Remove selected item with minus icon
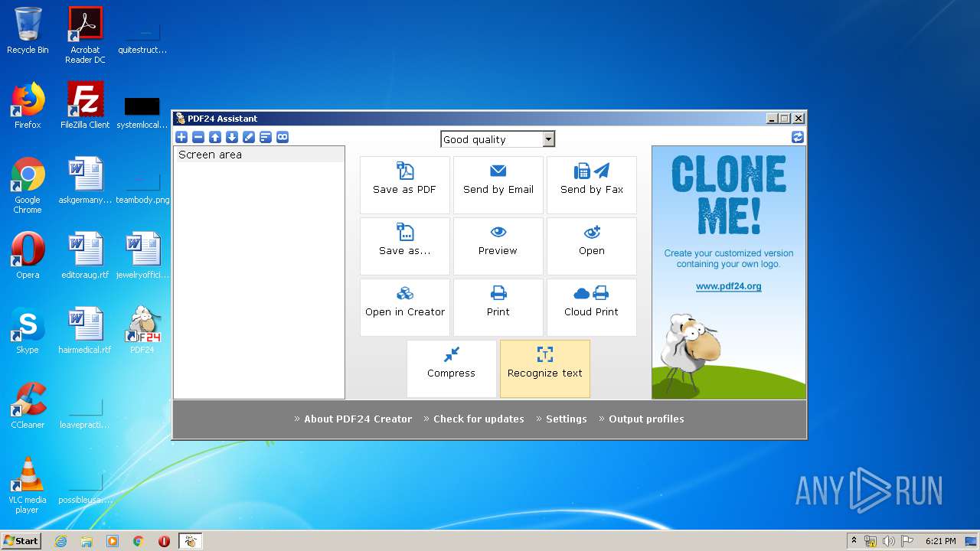 (x=198, y=137)
